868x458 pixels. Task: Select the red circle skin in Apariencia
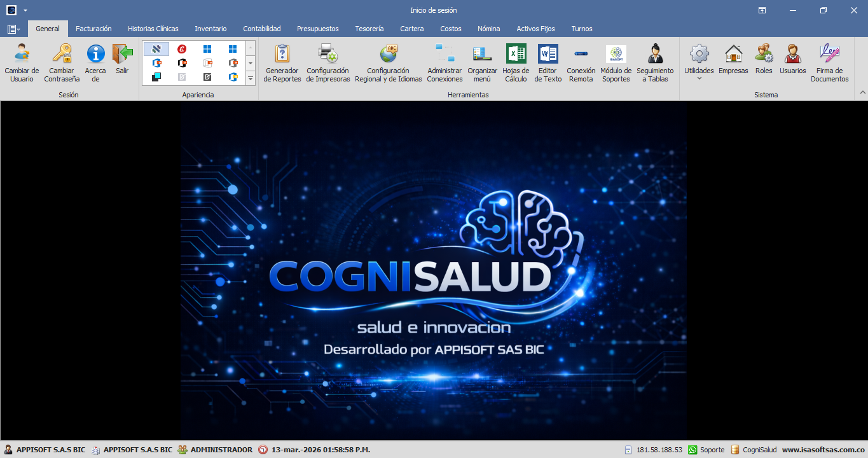tap(182, 49)
